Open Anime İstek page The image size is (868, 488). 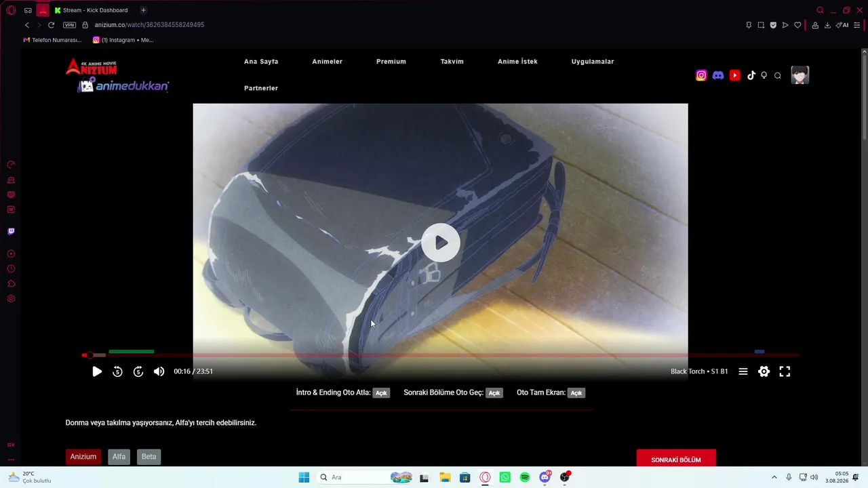click(x=517, y=62)
